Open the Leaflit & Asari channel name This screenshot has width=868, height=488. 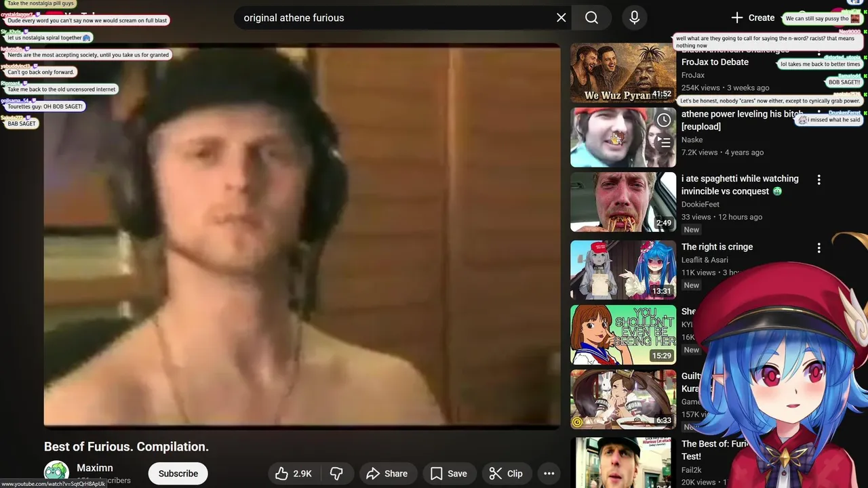click(x=705, y=260)
